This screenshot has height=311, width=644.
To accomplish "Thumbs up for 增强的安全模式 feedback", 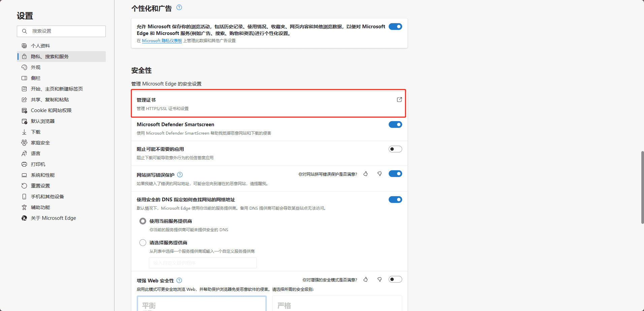I will tap(365, 280).
